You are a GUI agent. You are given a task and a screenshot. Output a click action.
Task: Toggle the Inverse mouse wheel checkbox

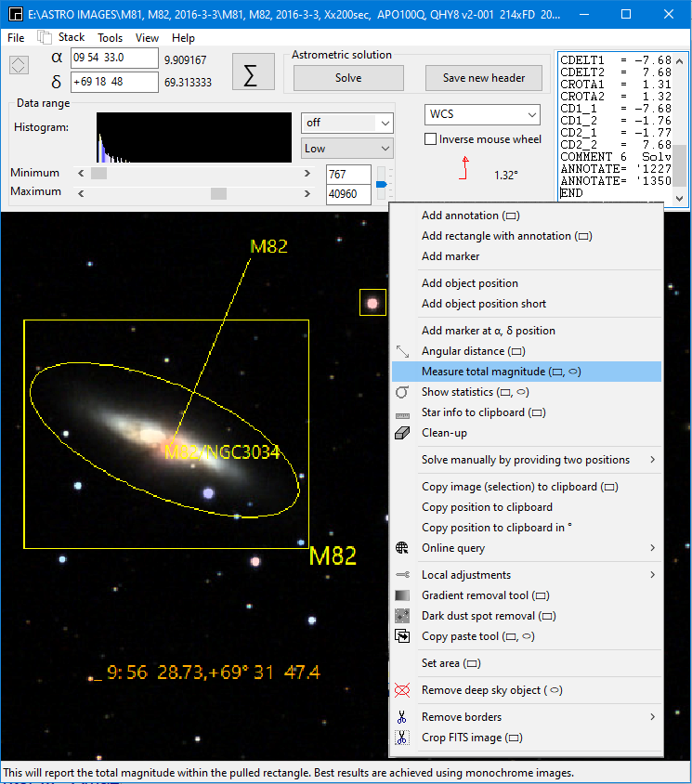pos(430,139)
